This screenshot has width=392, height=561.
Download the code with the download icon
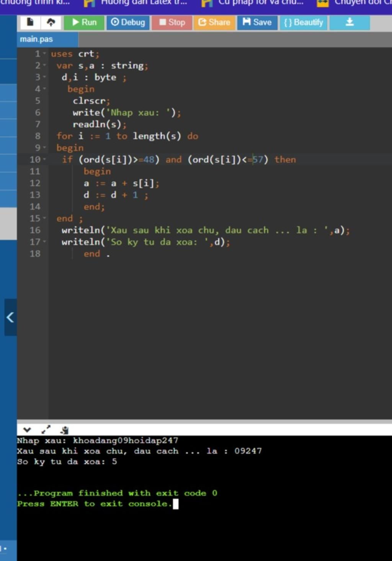(x=350, y=23)
